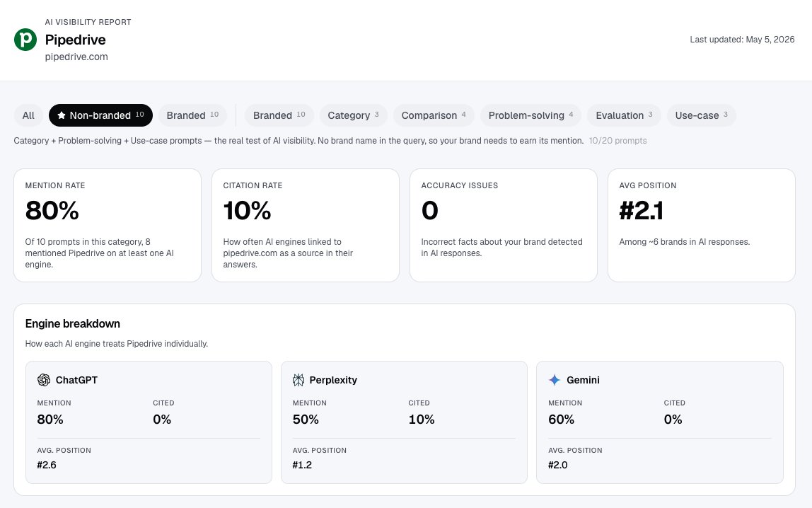Click the Last updated May 5, 2026 text
This screenshot has width=812, height=508.
(742, 40)
